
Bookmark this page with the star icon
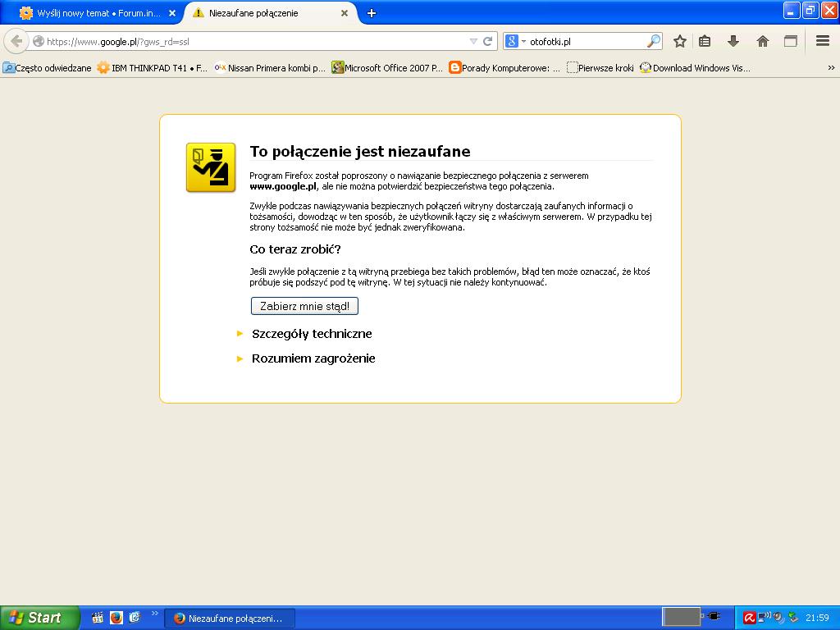(x=680, y=41)
